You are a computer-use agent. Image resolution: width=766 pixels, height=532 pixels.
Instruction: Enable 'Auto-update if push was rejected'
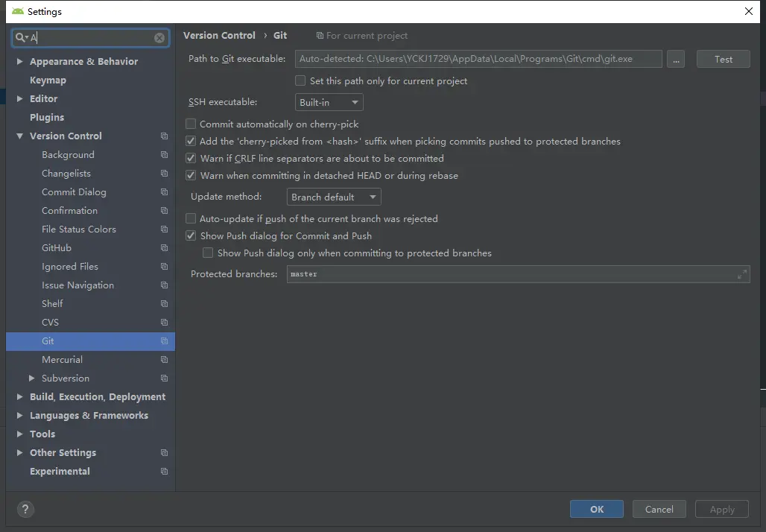pos(191,218)
